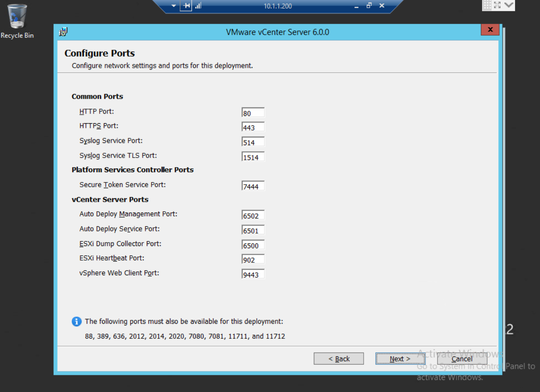Proceed with the Next button
The width and height of the screenshot is (540, 392).
click(x=400, y=359)
